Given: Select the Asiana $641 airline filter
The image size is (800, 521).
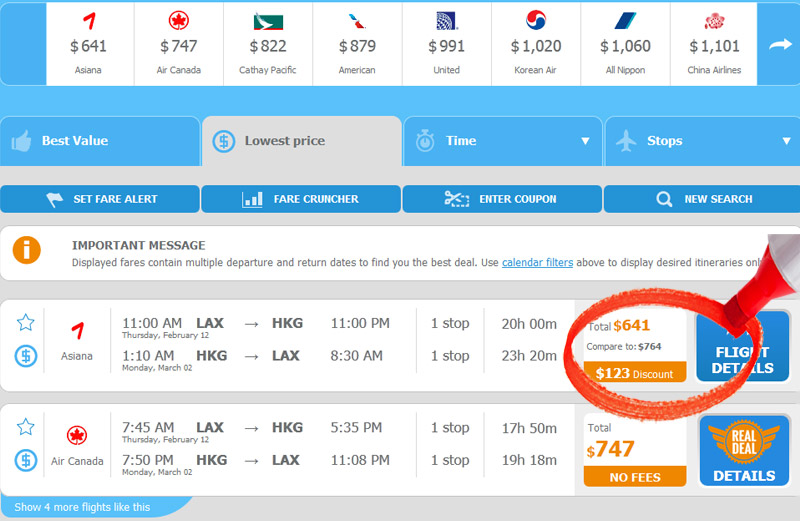Looking at the screenshot, I should pos(90,44).
